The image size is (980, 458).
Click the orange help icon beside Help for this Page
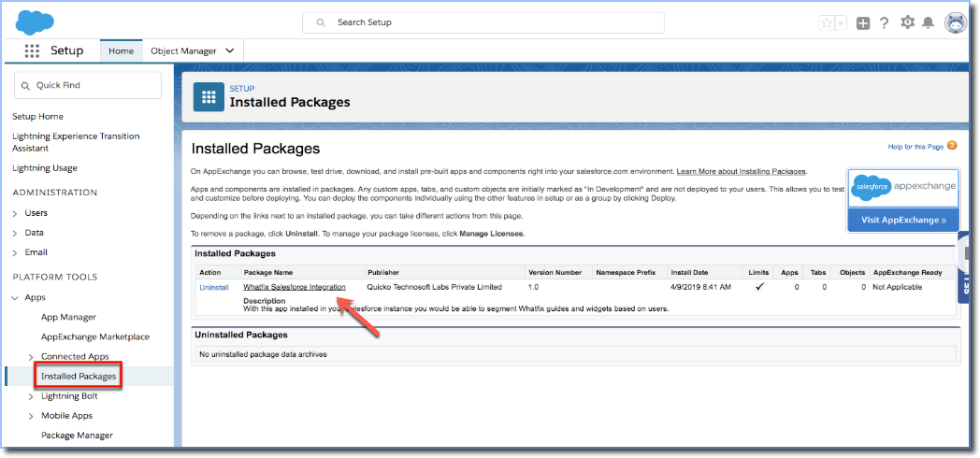pos(951,146)
